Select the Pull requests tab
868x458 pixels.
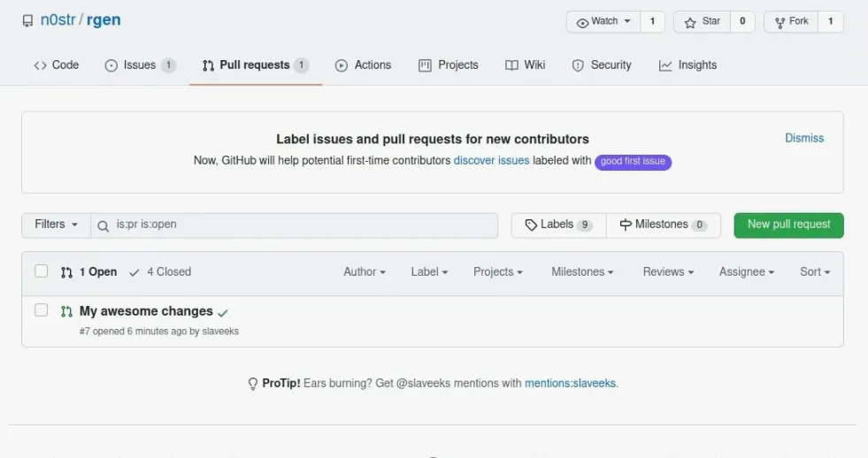(x=255, y=65)
